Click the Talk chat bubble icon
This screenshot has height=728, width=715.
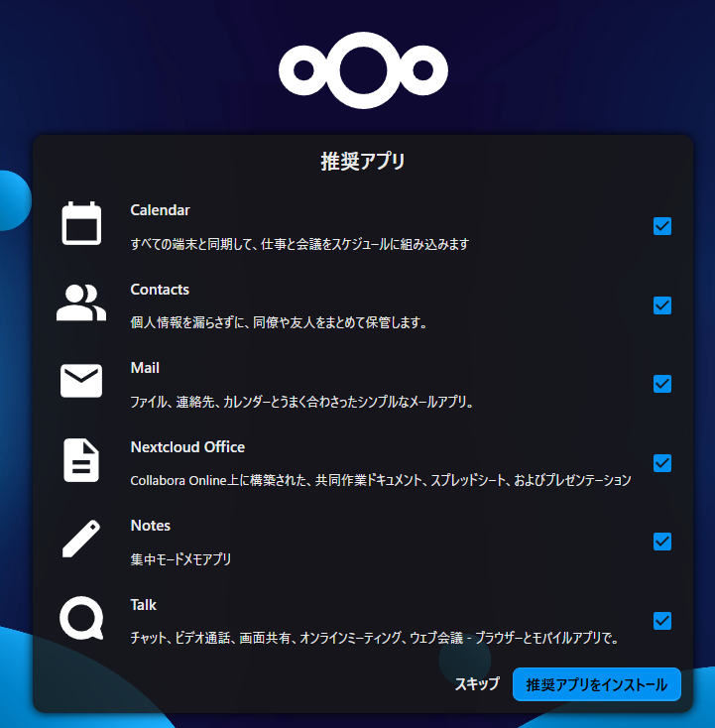81,618
